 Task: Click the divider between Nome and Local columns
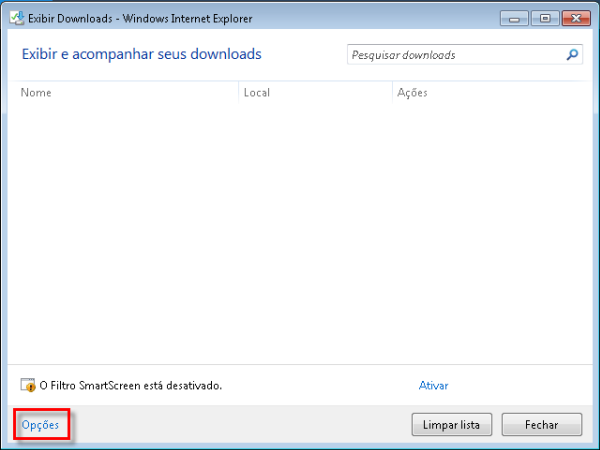click(x=240, y=93)
